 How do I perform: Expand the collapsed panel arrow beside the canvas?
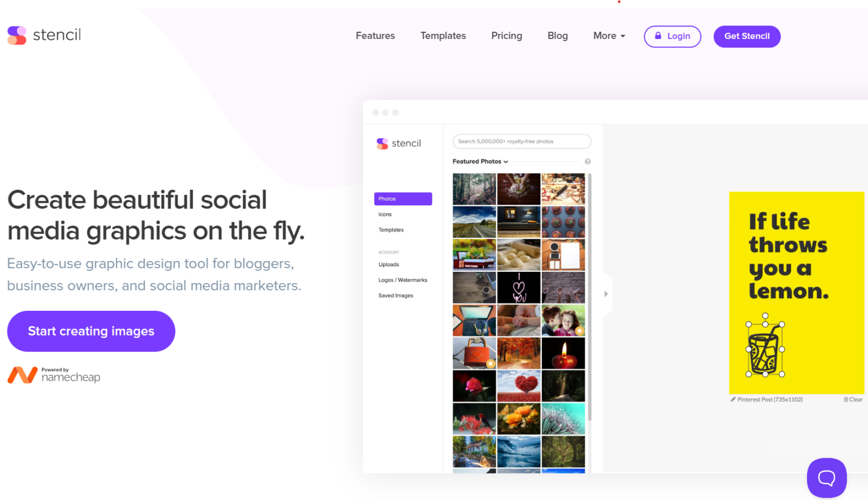(606, 294)
